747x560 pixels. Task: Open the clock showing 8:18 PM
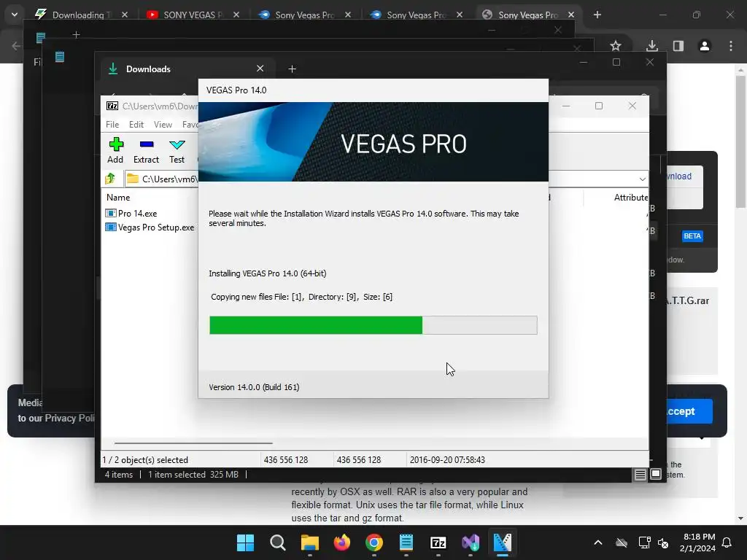click(x=698, y=542)
